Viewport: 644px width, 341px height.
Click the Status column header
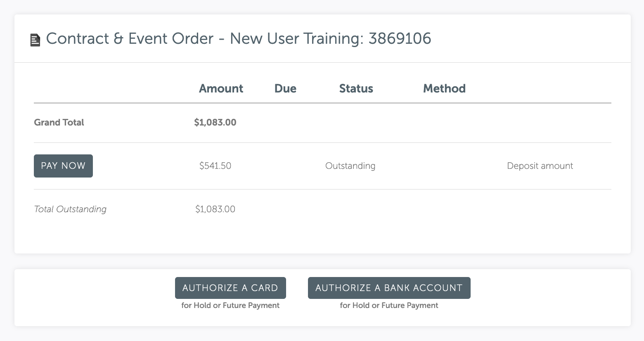[x=356, y=88]
